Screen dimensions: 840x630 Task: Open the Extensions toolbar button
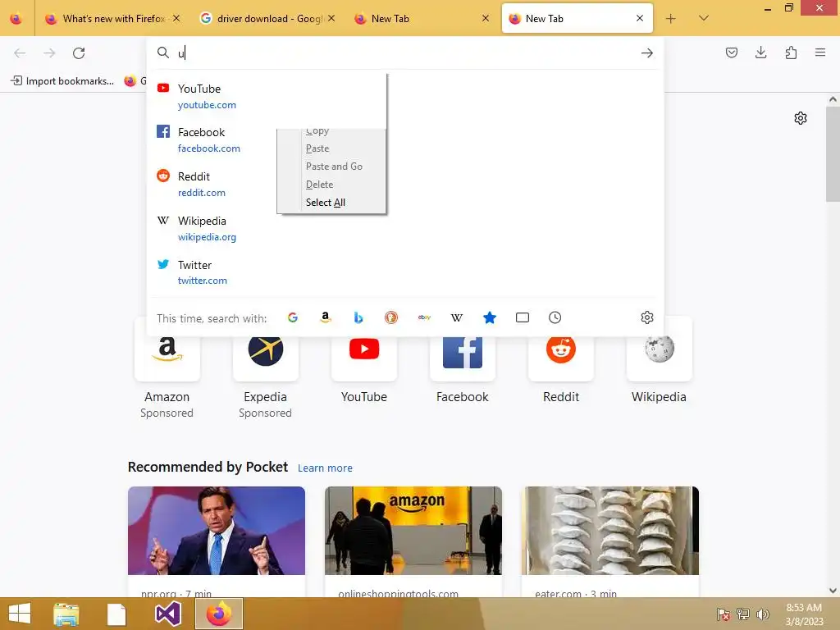(x=791, y=52)
